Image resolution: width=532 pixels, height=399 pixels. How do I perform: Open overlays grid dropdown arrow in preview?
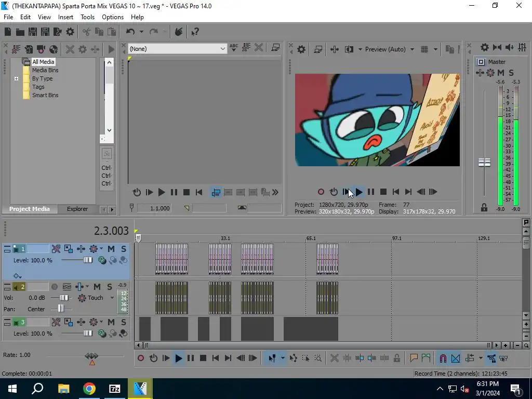coord(435,49)
